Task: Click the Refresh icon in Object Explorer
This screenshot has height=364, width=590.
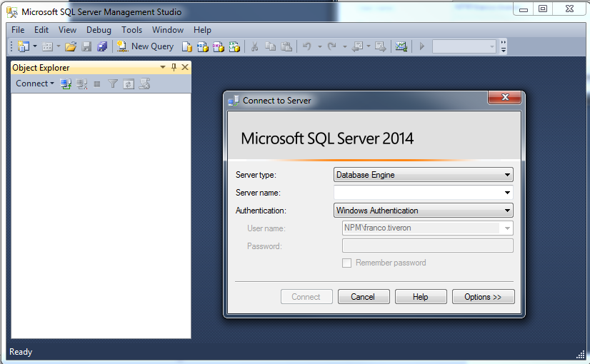Action: [129, 84]
